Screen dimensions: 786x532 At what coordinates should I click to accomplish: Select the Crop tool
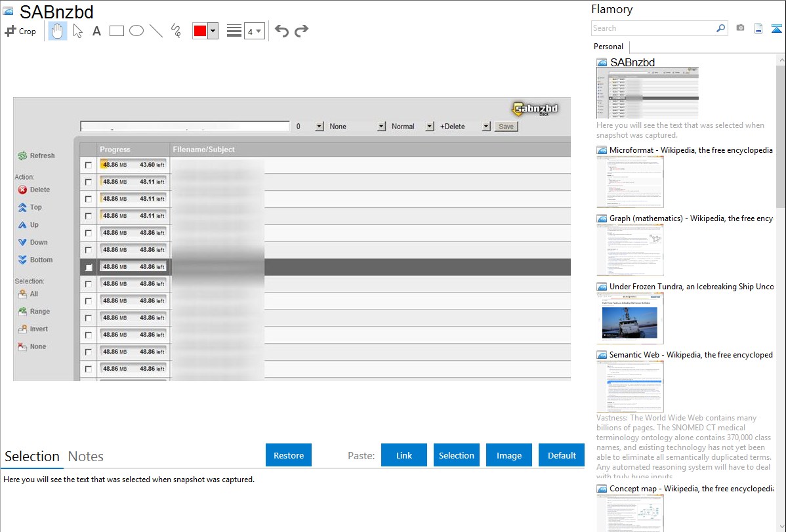(20, 31)
